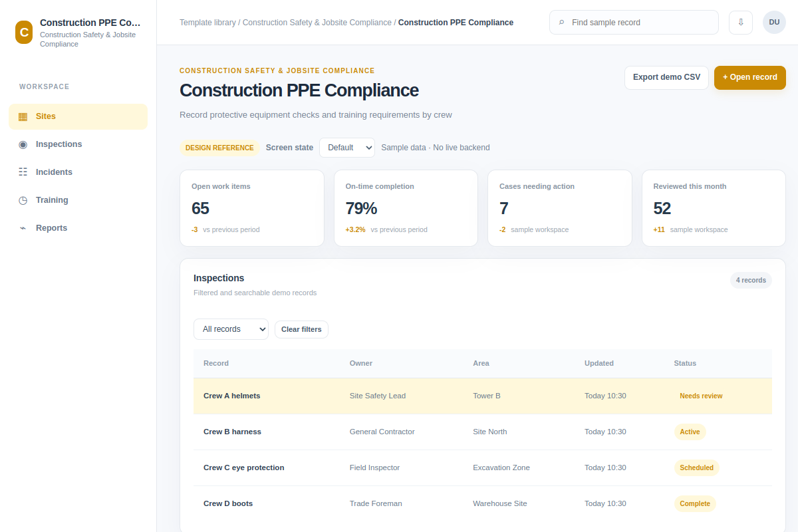This screenshot has width=798, height=532.
Task: Click the Sites grid icon in sidebar
Action: 23,116
